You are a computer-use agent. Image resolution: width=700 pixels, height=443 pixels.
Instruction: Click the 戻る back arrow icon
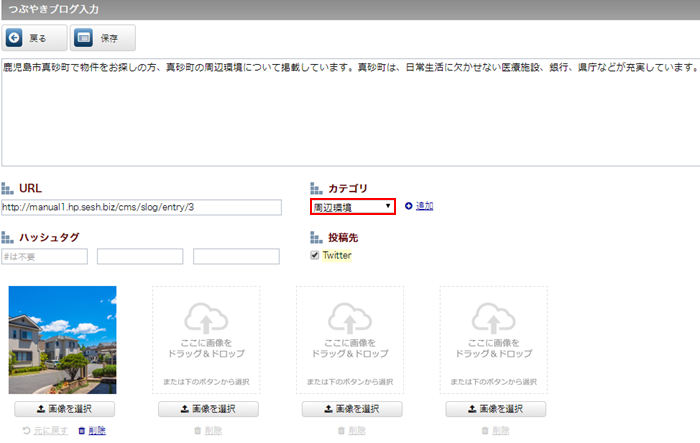pyautogui.click(x=15, y=37)
